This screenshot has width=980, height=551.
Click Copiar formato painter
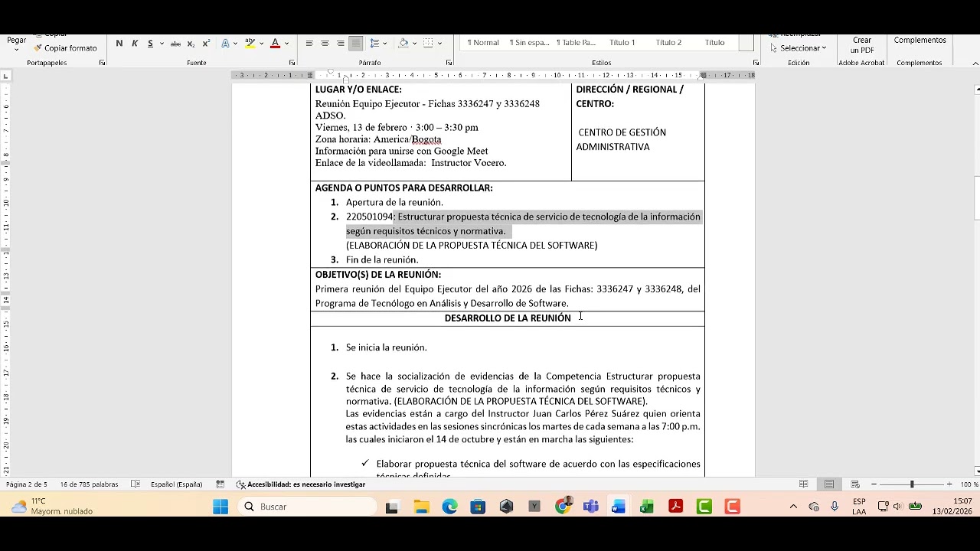click(65, 48)
